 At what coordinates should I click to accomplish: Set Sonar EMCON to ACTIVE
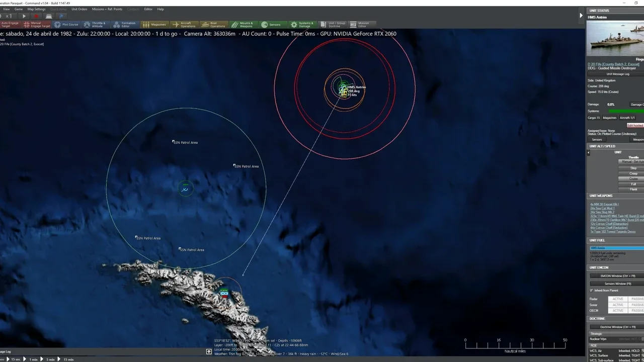(617, 305)
